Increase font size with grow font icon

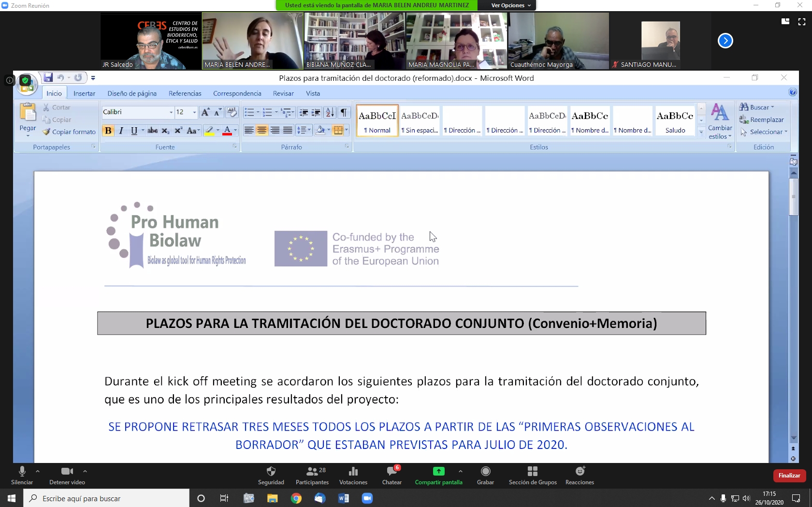tap(205, 112)
